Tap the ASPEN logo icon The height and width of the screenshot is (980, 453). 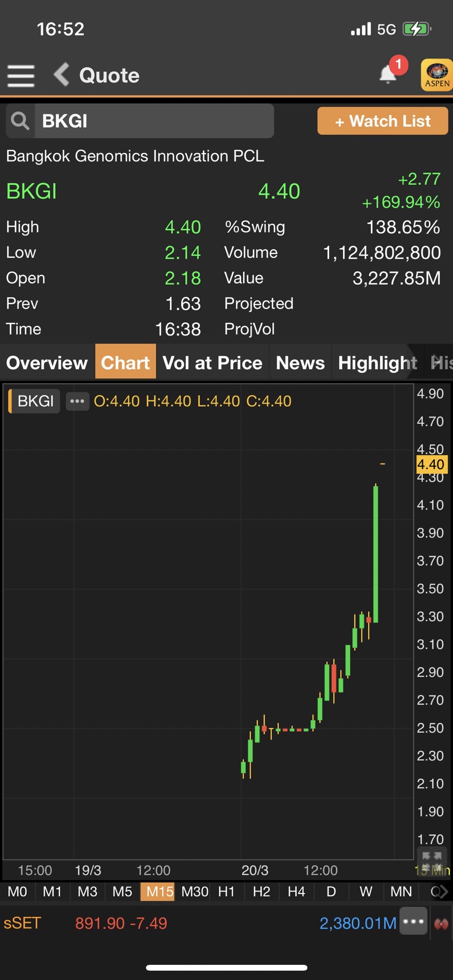[436, 75]
